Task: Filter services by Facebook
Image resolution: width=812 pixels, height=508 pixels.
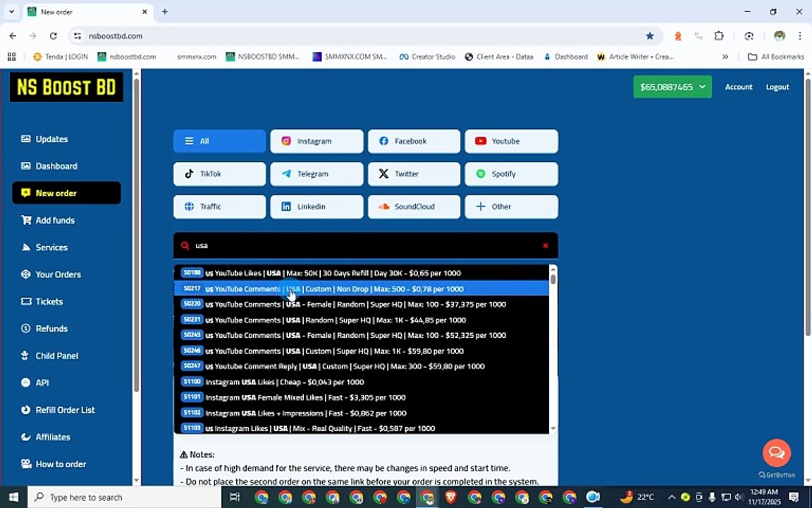Action: pyautogui.click(x=414, y=141)
